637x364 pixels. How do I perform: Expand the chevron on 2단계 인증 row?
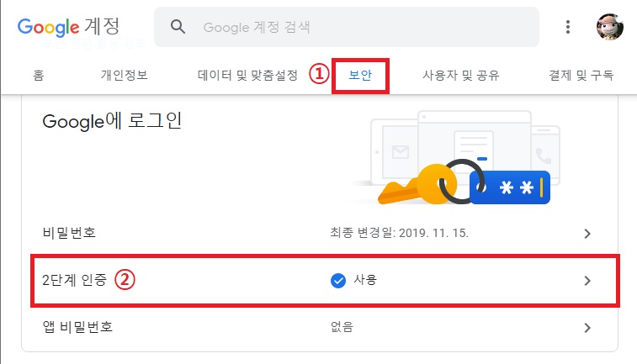point(587,281)
